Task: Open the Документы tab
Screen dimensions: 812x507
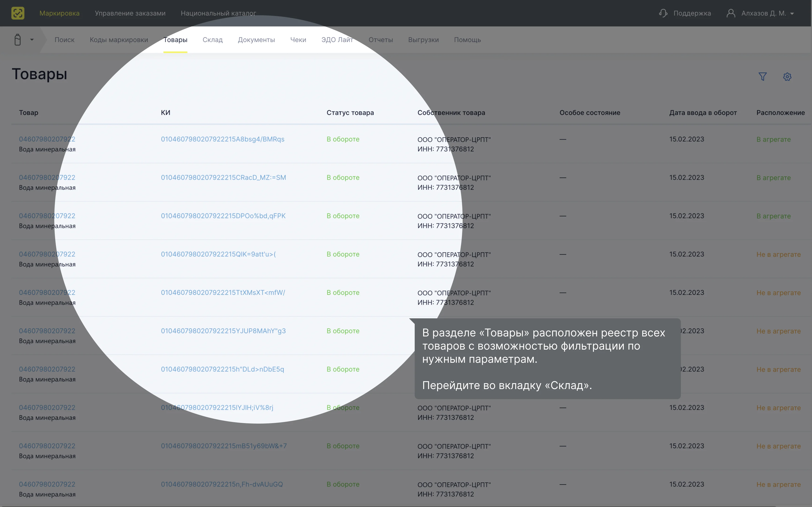Action: tap(257, 39)
